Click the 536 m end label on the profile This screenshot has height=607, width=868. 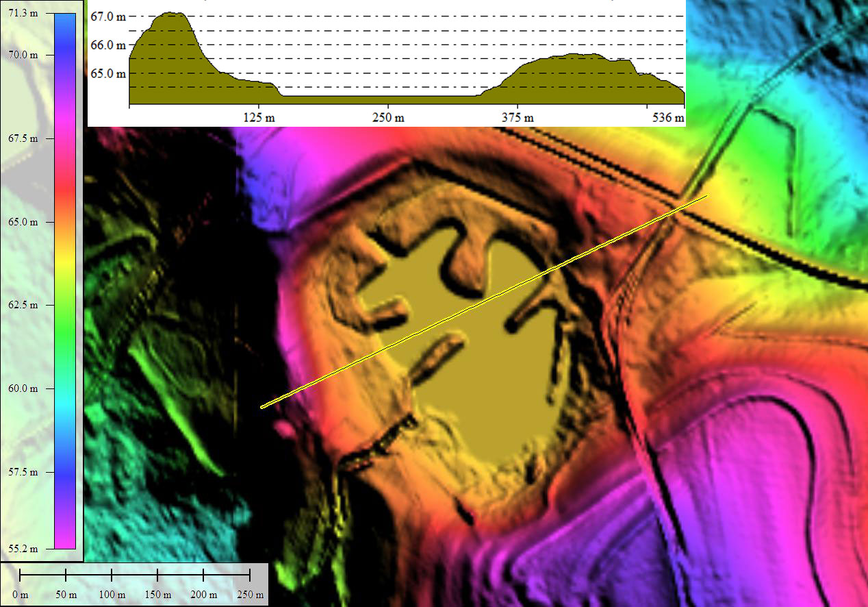[x=669, y=118]
